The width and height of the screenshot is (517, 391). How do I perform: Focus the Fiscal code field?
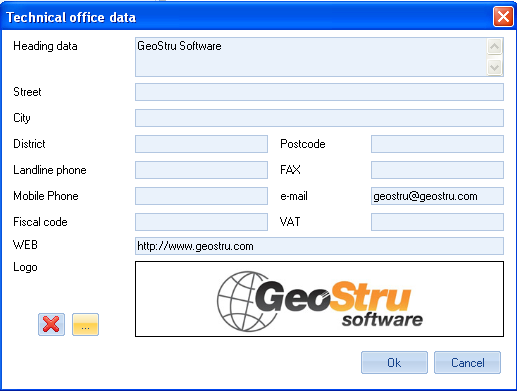201,222
